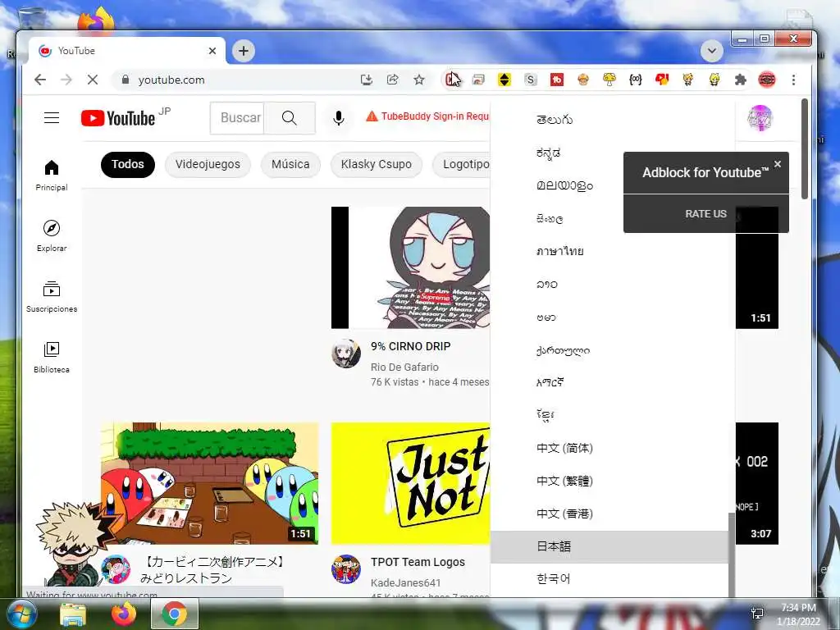840x630 pixels.
Task: Open the Explorar sidebar item
Action: click(x=52, y=235)
